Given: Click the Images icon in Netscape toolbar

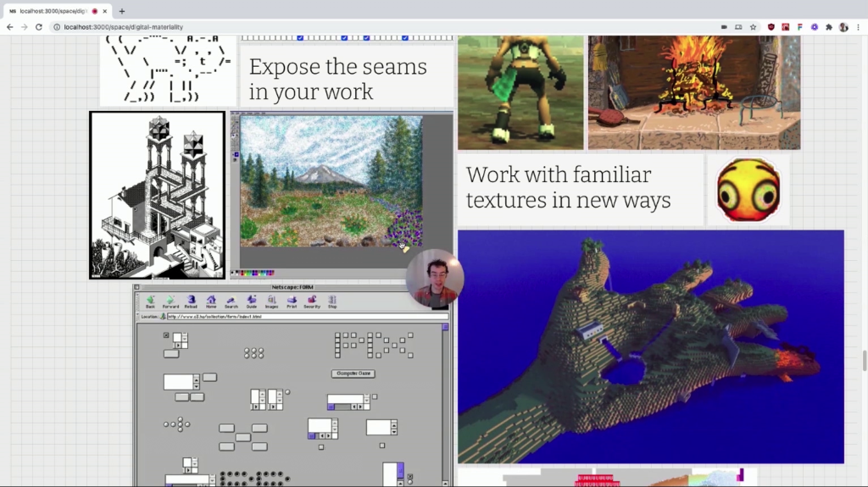Looking at the screenshot, I should [x=271, y=302].
